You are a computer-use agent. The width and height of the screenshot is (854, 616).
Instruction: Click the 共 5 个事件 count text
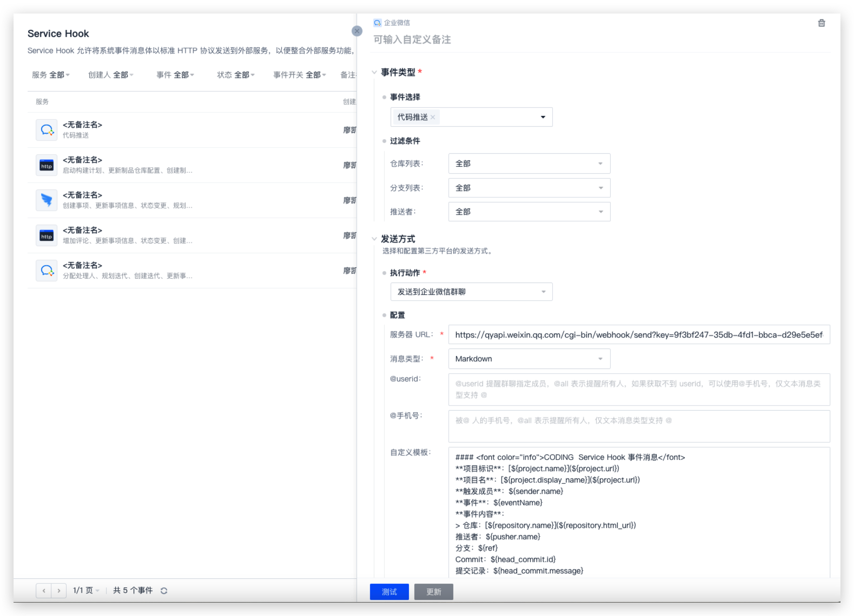(x=132, y=590)
